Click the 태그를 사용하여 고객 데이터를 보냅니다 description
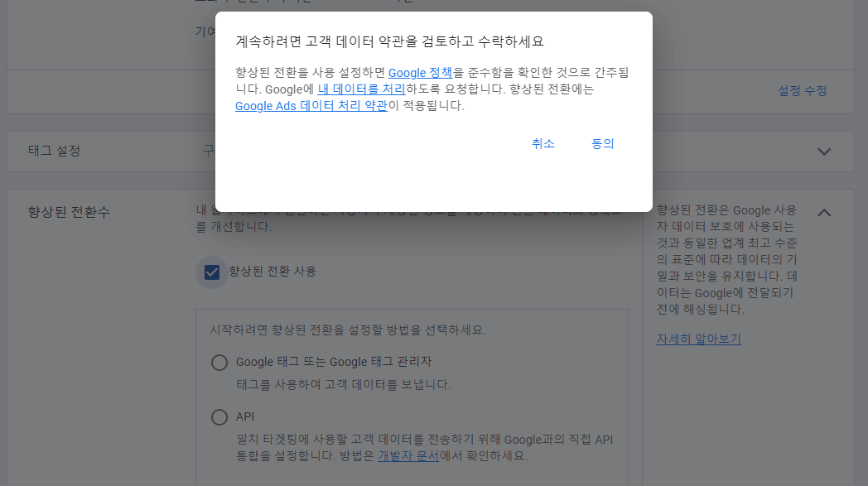Image resolution: width=868 pixels, height=486 pixels. (x=343, y=385)
